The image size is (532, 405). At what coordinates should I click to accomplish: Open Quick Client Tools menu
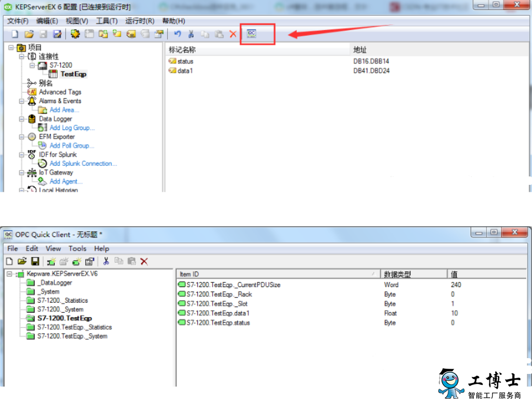[77, 249]
